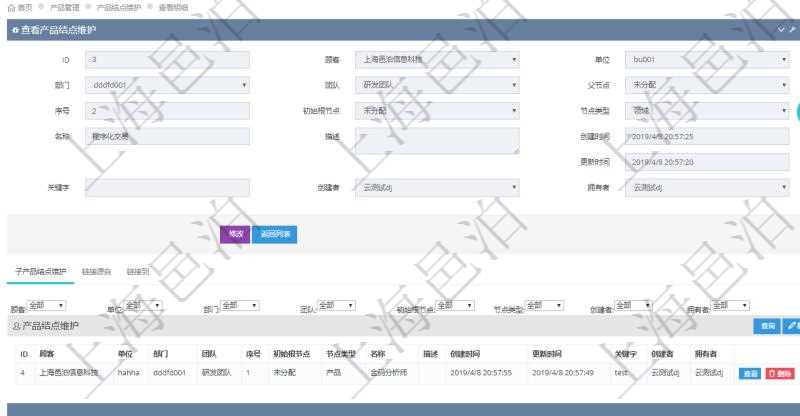800x416 pixels.
Task: Click the blue 查询 button in the list header
Action: point(767,326)
